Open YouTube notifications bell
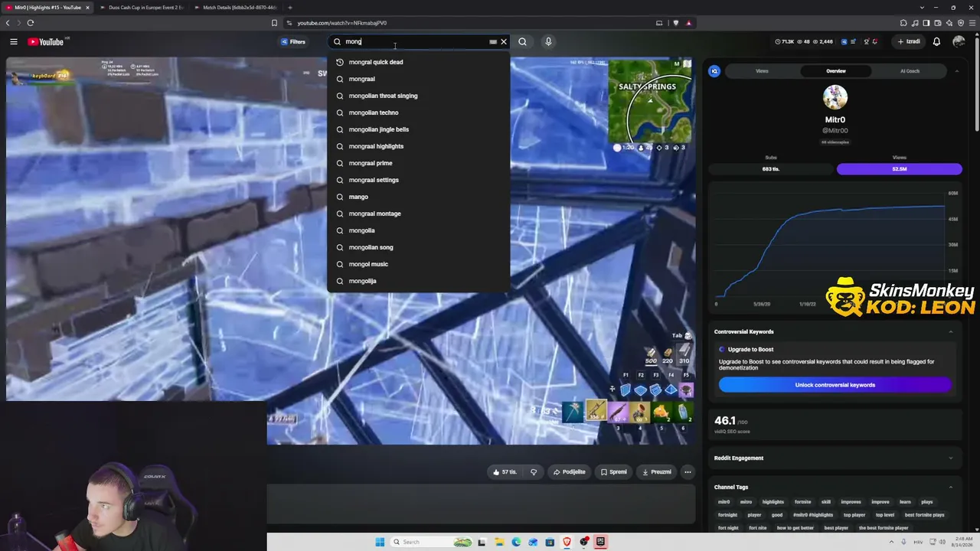This screenshot has width=980, height=551. tap(936, 42)
